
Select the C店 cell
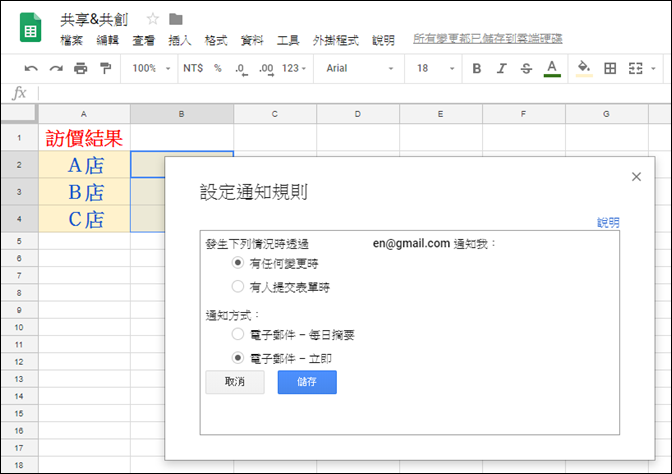[x=84, y=219]
